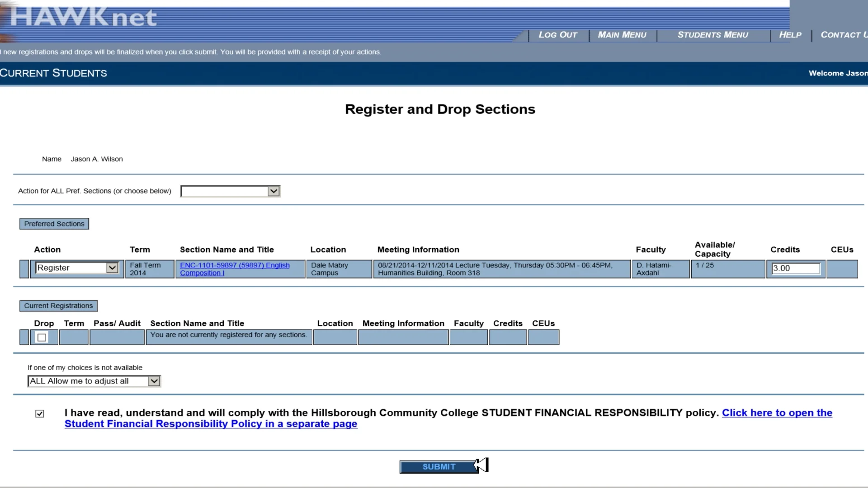The height and width of the screenshot is (488, 868).
Task: Open the Students Menu
Action: coord(712,35)
